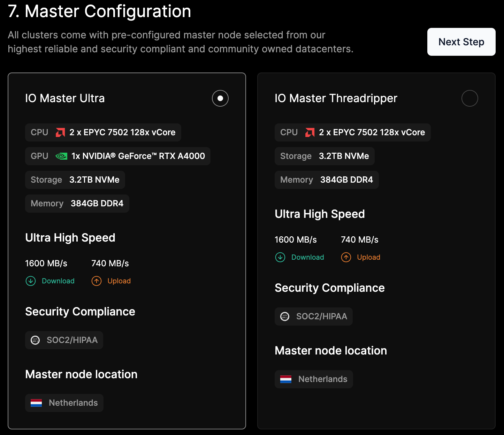Screen dimensions: 504x435
Task: Click the orange Upload arrow icon in Ultra card
Action: (x=97, y=281)
